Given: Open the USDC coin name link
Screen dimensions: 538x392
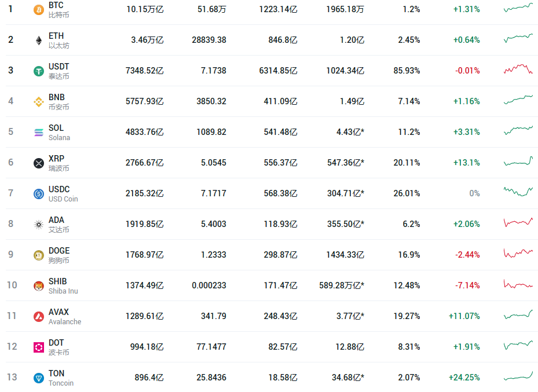Looking at the screenshot, I should point(59,189).
